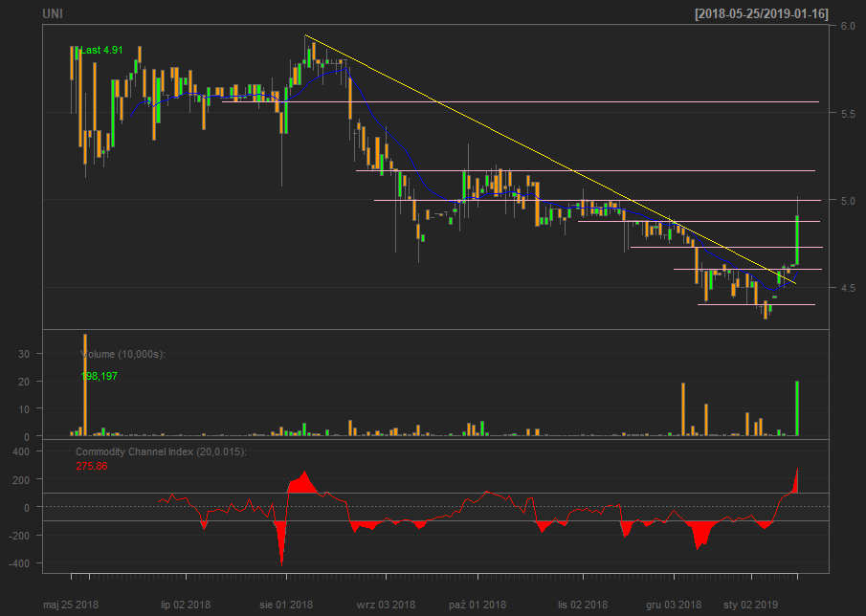The image size is (866, 616).
Task: Click the 'maj 25 2018' date label
Action: (x=71, y=605)
